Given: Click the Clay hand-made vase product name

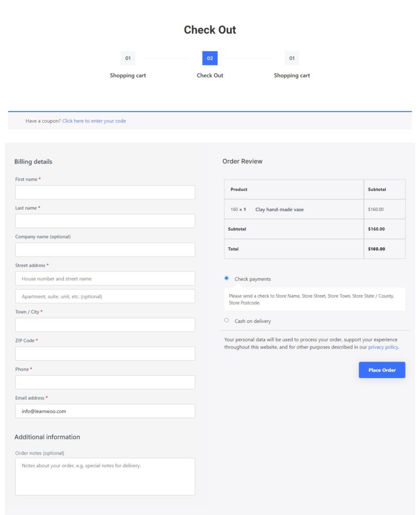Looking at the screenshot, I should (x=280, y=210).
